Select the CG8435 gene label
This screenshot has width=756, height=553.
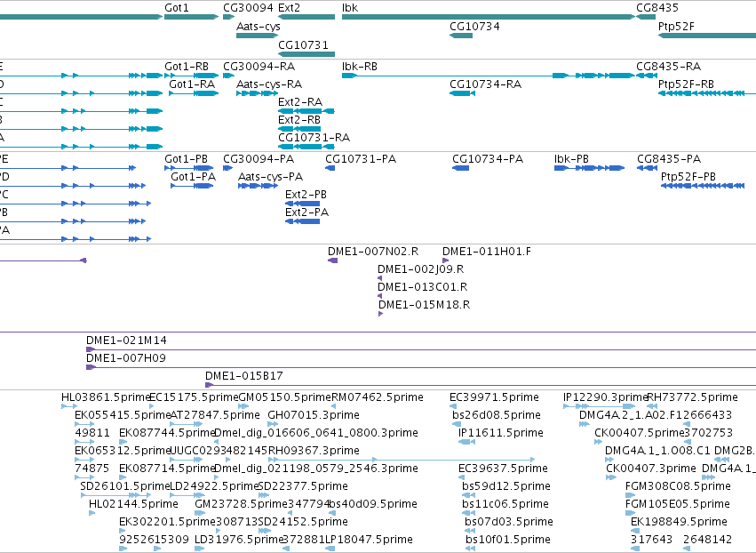pos(657,8)
